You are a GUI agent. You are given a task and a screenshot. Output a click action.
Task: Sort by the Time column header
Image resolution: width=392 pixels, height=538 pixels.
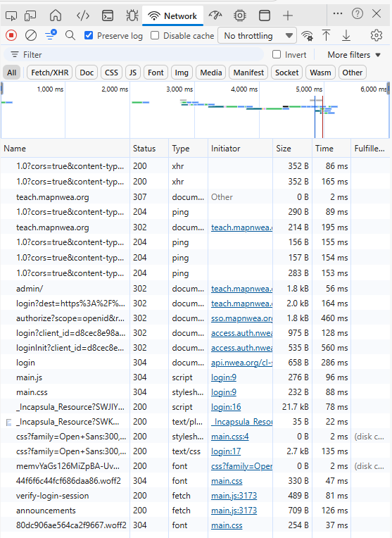(331, 149)
